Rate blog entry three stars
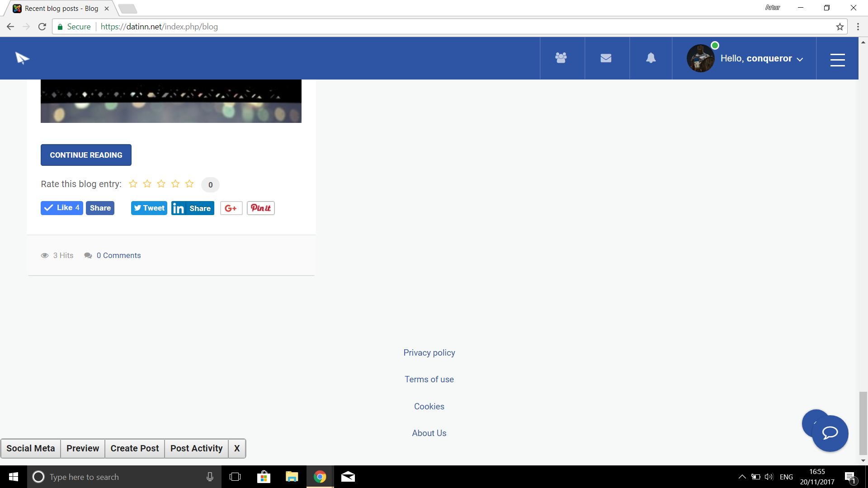The height and width of the screenshot is (488, 868). (161, 184)
